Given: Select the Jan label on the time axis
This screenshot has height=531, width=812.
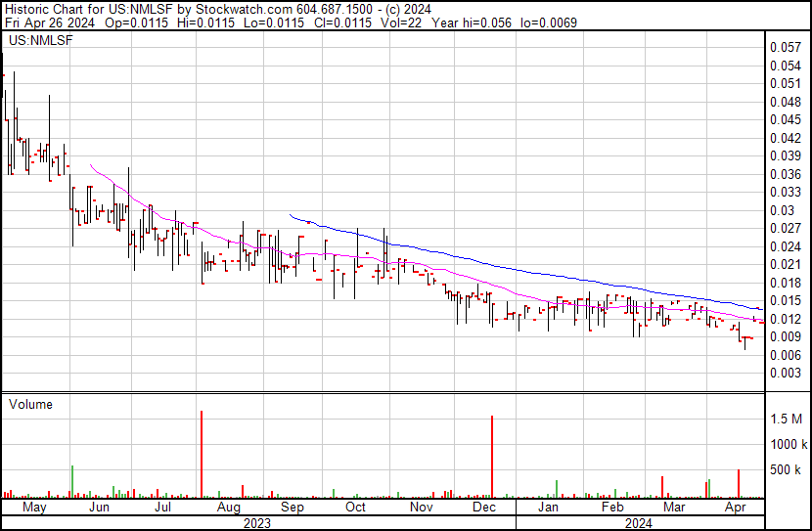Looking at the screenshot, I should tap(548, 508).
